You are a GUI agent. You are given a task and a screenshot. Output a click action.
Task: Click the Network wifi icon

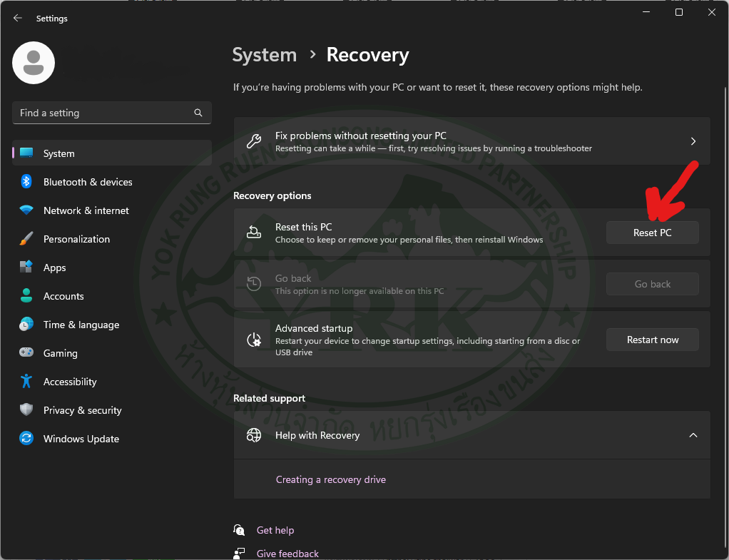click(x=26, y=210)
